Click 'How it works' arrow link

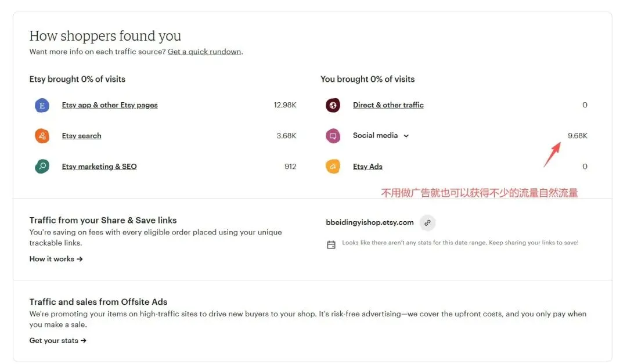[x=56, y=259]
